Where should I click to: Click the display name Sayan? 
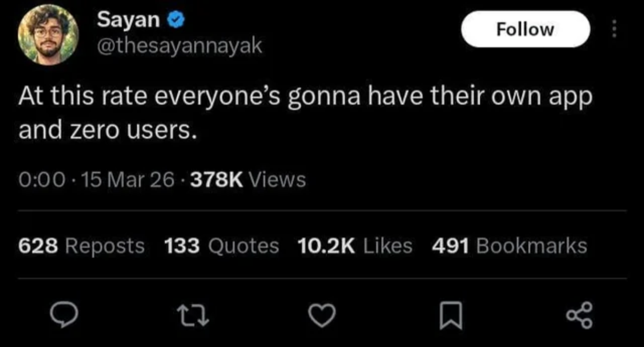pos(128,19)
